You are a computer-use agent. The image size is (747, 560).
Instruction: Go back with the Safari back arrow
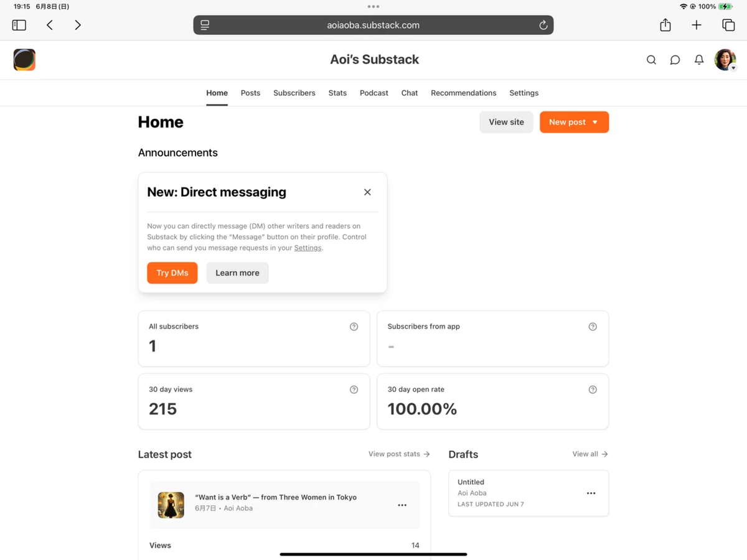[x=50, y=25]
